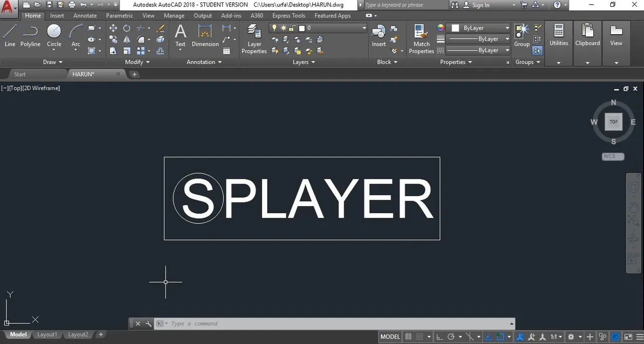Viewport: 644px width, 344px height.
Task: Activate the Explode tool
Action: (160, 39)
